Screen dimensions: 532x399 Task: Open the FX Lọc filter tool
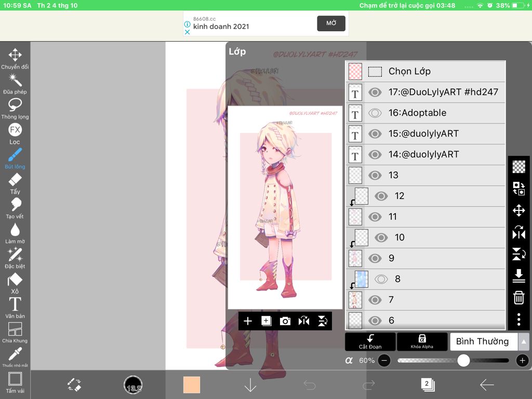click(15, 134)
